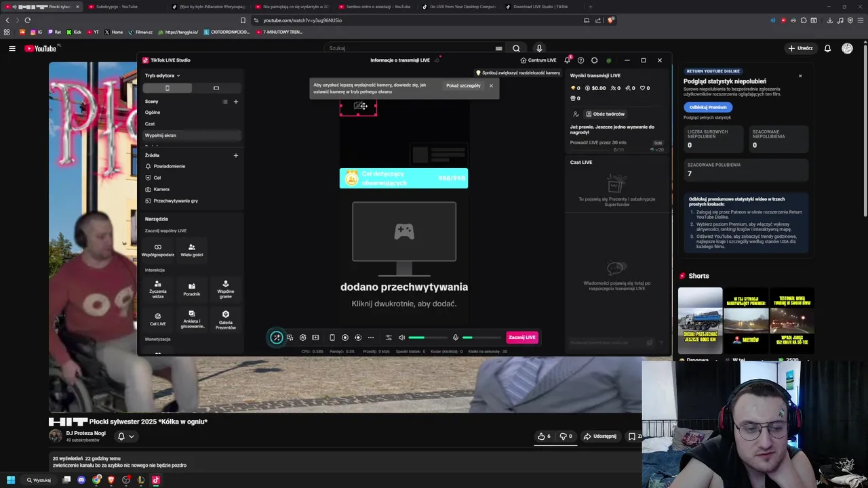This screenshot has width=868, height=488.
Task: Open Windows Start button
Action: pos(10,480)
